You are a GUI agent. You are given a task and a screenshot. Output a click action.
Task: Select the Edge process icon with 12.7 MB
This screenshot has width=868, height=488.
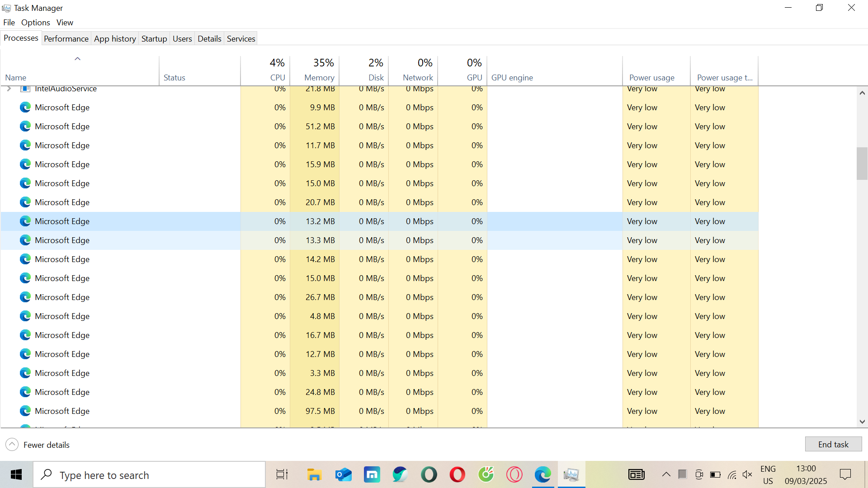tap(25, 354)
